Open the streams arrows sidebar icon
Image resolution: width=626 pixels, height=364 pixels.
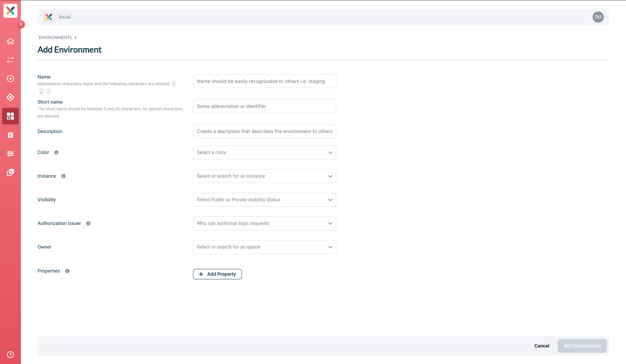coord(10,60)
